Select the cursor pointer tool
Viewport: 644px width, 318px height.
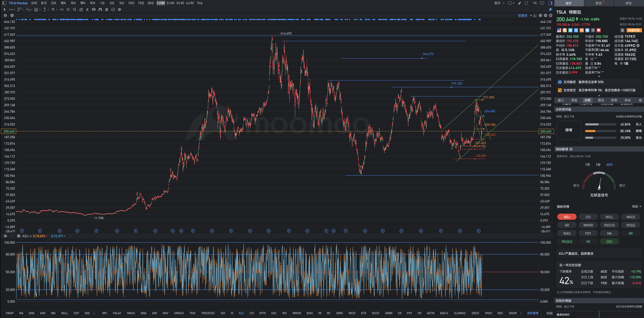pos(4,9)
